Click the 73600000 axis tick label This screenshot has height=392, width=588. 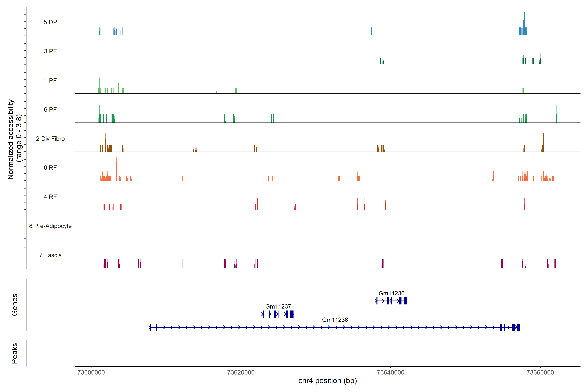pos(91,372)
